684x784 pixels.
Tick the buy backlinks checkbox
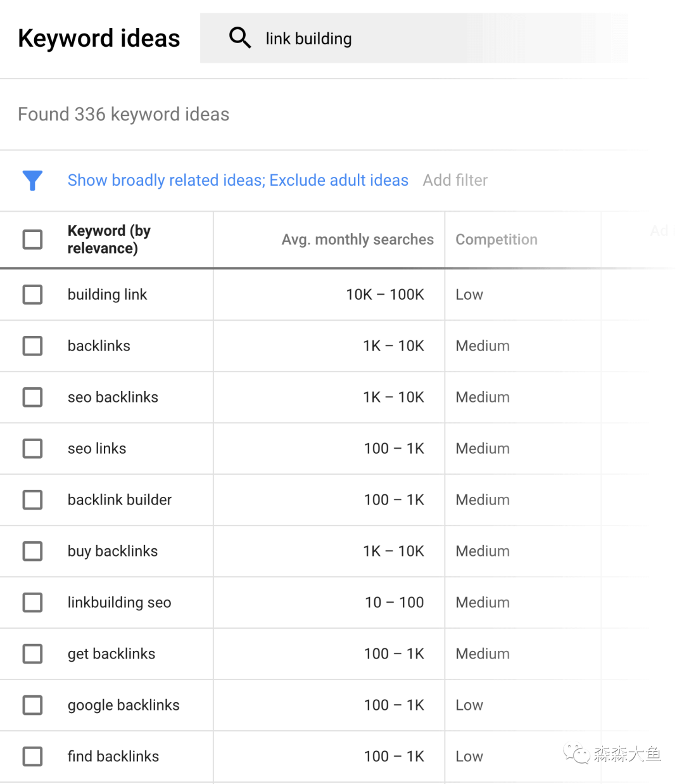pos(32,551)
